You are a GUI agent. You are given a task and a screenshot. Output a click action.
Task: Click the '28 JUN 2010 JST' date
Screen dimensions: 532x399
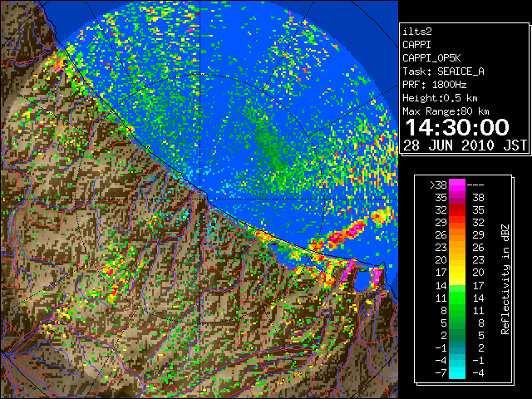[x=465, y=145]
